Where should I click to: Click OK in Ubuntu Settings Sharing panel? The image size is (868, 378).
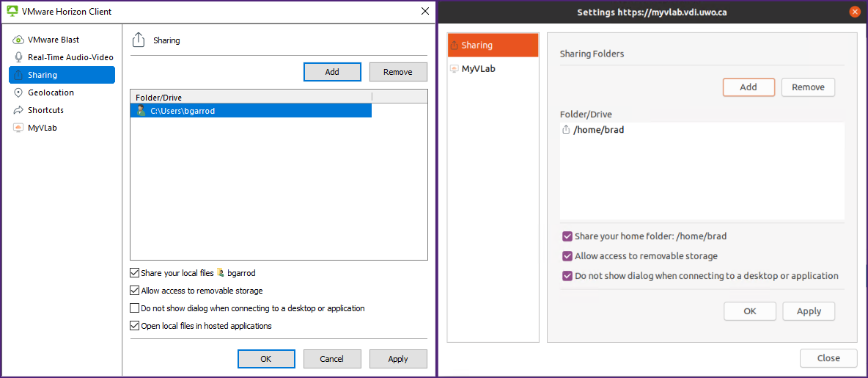pyautogui.click(x=749, y=311)
